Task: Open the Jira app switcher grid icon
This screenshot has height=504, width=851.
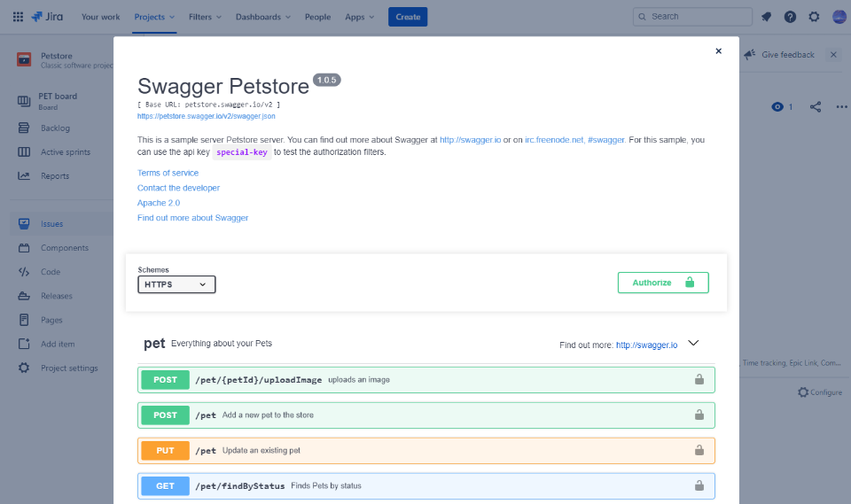Action: [x=18, y=17]
